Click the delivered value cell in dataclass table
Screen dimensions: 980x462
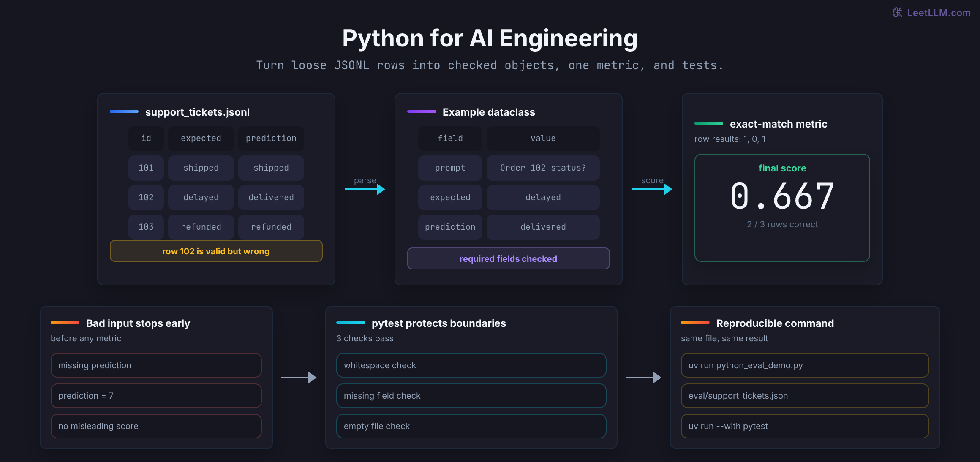543,227
